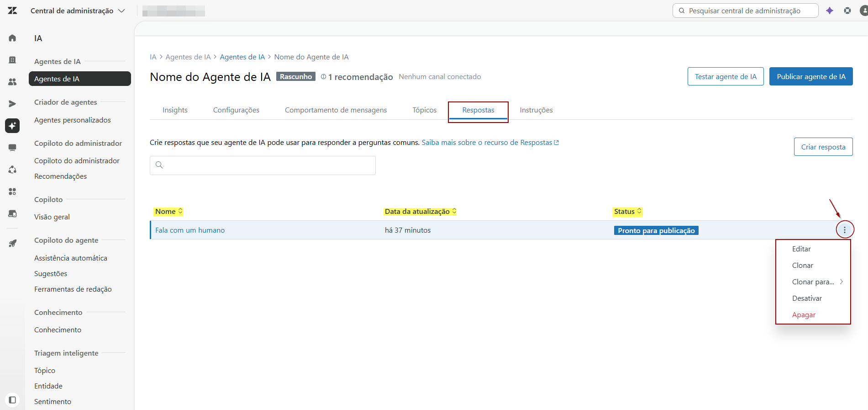Open Ferramentas de redação in sidebar

click(x=73, y=289)
